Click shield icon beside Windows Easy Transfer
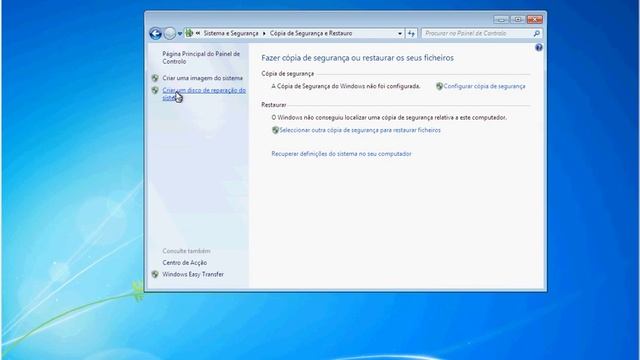 click(155, 274)
